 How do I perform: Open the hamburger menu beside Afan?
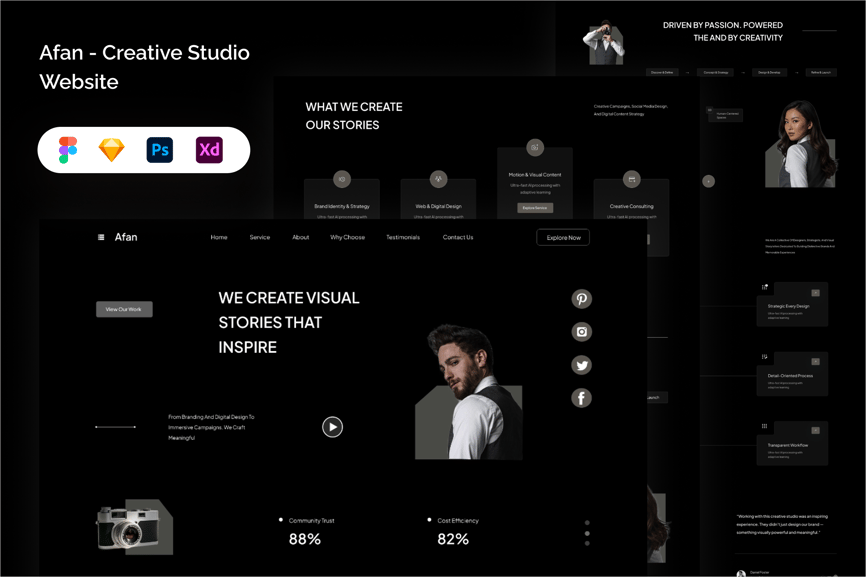coord(101,238)
